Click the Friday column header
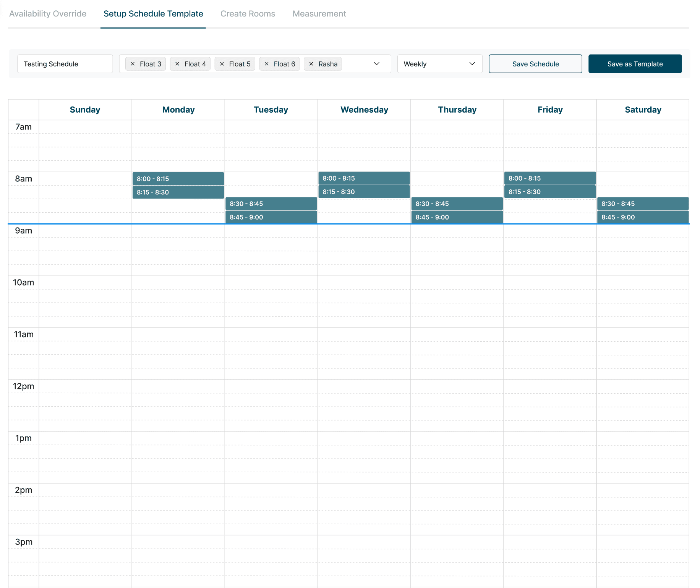This screenshot has width=700, height=588. 550,110
